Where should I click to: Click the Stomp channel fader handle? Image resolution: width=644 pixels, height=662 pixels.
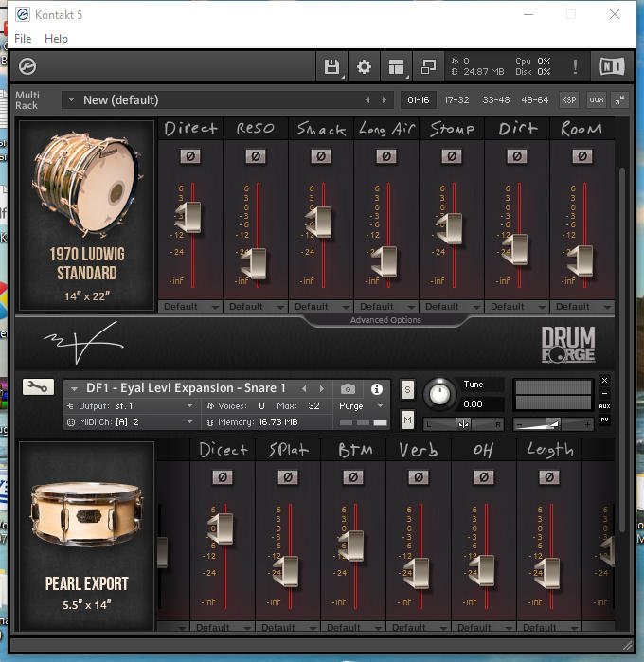pos(451,228)
